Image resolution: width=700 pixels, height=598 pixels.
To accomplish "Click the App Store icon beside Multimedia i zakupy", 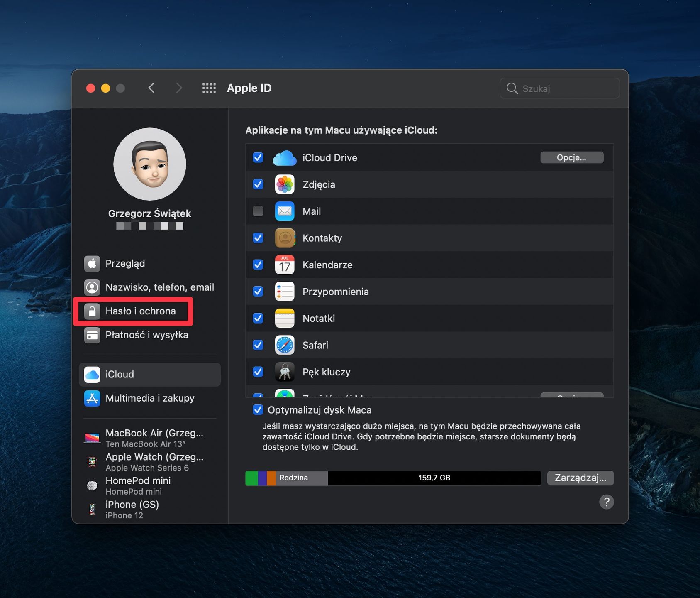I will [x=92, y=398].
